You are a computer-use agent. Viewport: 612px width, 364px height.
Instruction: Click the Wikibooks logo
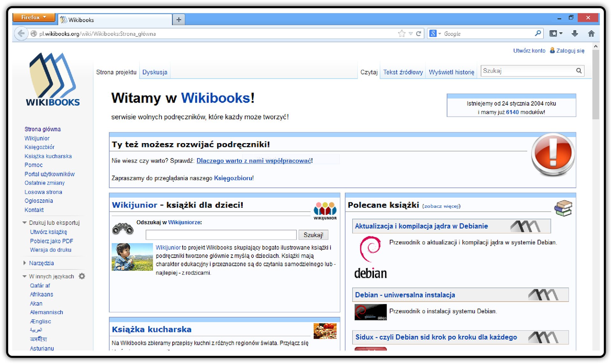coord(53,80)
